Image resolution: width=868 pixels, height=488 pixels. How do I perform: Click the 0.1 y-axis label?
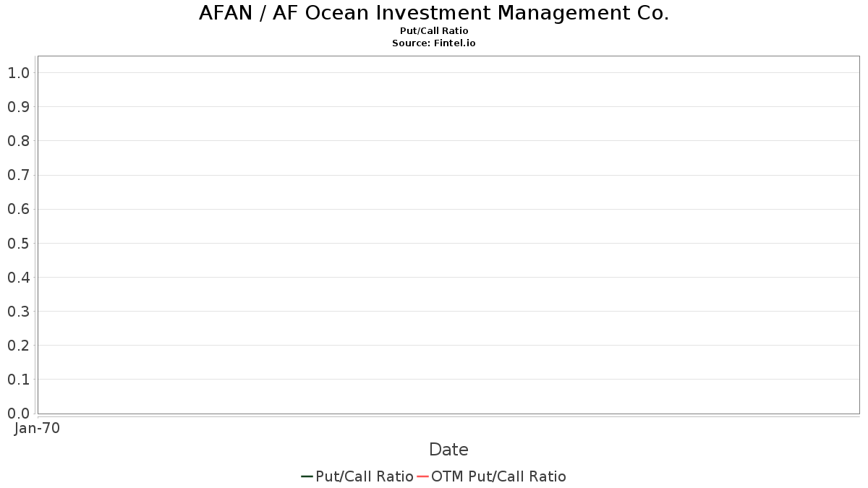[x=18, y=380]
